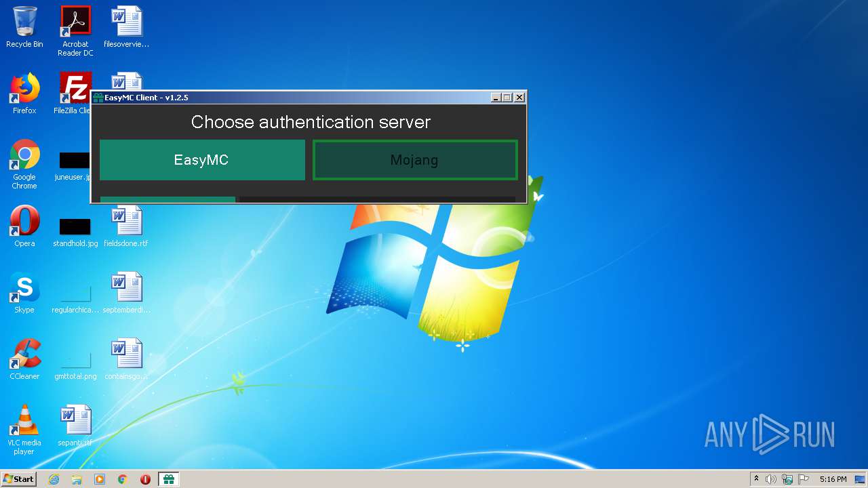Launch Opera from the taskbar
The height and width of the screenshot is (488, 868).
[x=145, y=479]
